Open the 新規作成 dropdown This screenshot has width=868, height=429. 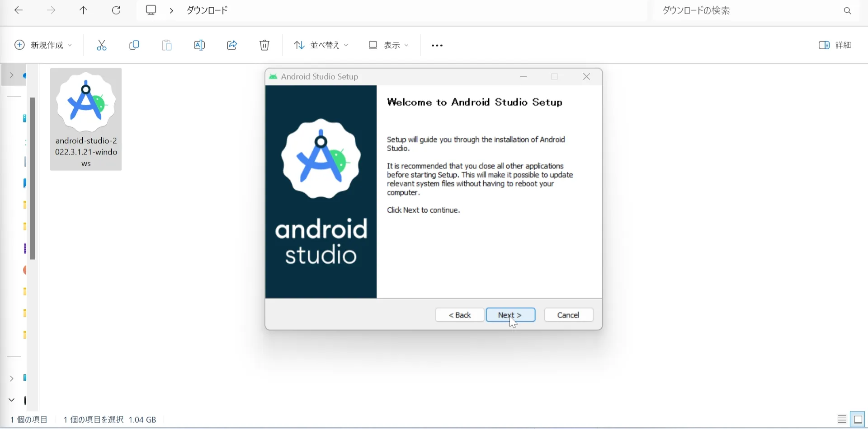point(43,45)
